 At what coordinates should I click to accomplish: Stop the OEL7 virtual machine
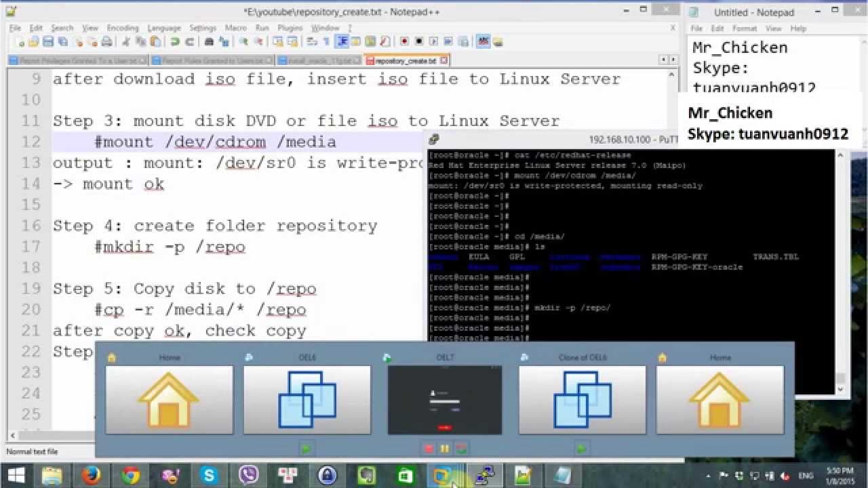tap(429, 448)
